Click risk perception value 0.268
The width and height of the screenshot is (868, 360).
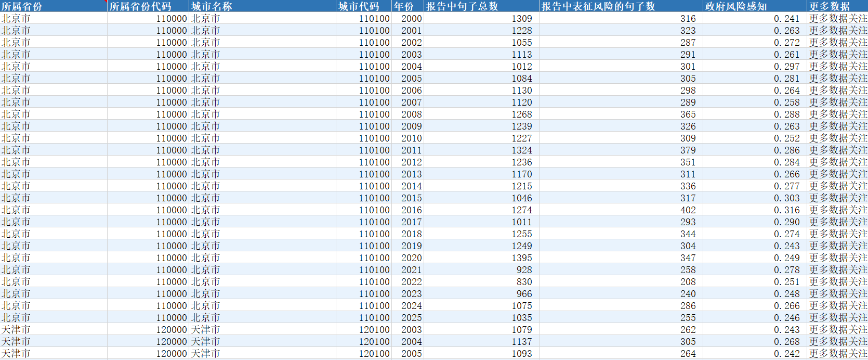[x=787, y=341]
